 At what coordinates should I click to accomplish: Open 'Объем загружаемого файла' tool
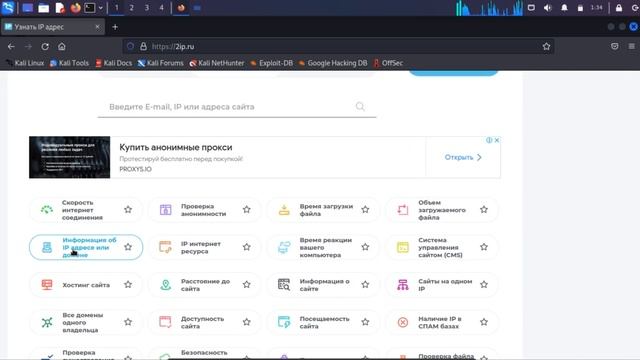click(x=442, y=210)
